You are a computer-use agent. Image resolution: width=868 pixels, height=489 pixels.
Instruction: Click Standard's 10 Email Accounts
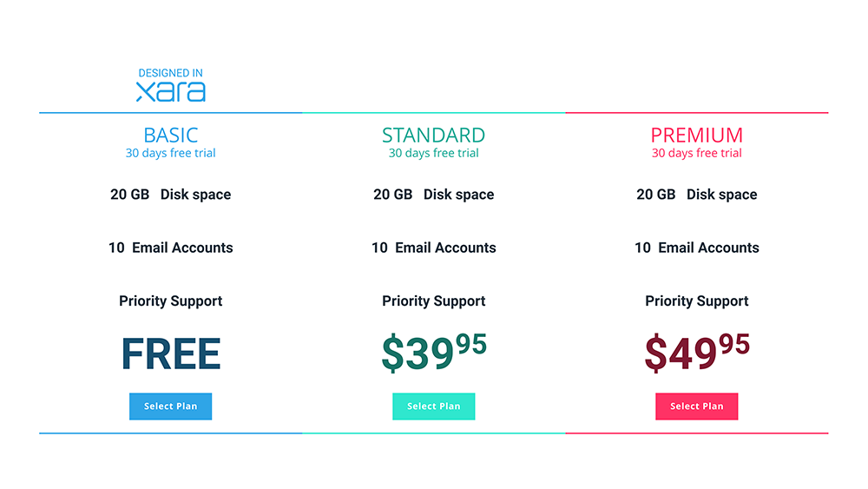[x=434, y=248]
